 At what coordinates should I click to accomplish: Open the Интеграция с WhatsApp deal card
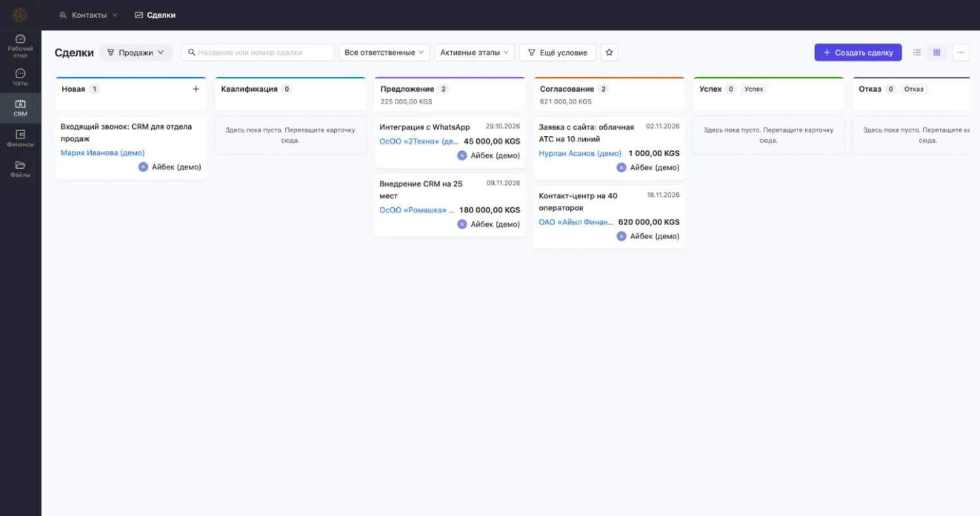pos(450,141)
